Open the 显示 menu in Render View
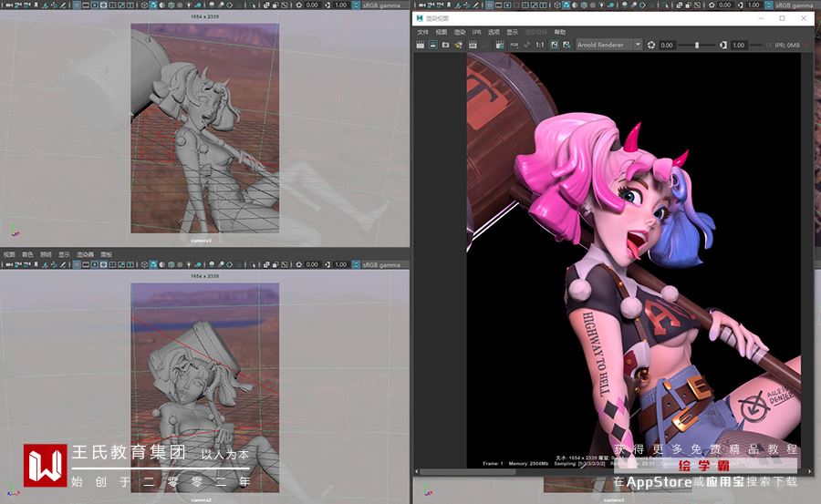821x504 pixels. click(512, 32)
